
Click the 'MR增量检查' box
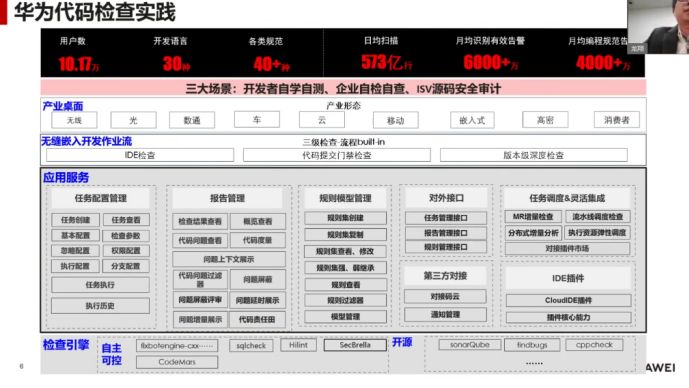(x=533, y=217)
